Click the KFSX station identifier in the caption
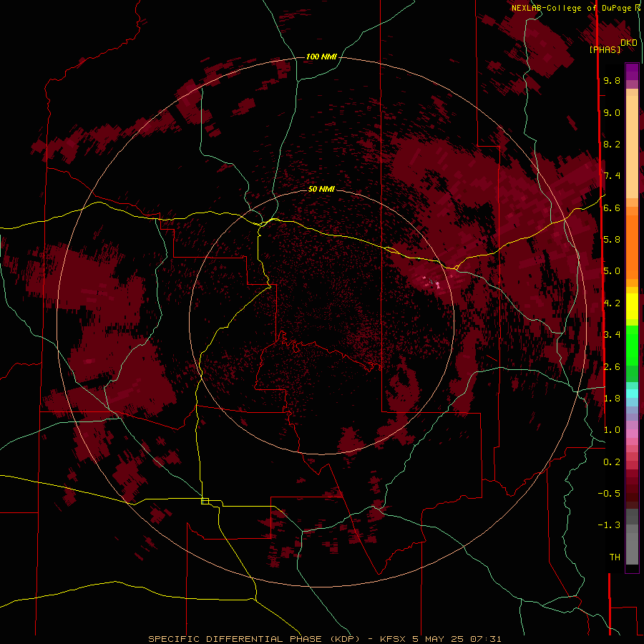 (x=394, y=639)
